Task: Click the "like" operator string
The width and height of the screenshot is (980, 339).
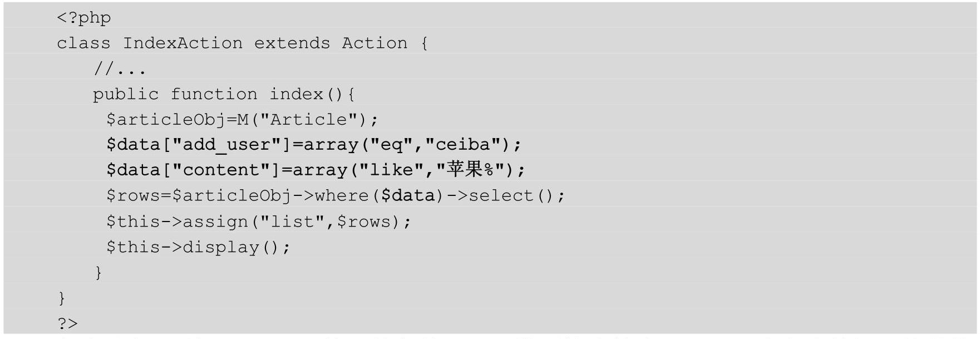Action: pos(392,170)
